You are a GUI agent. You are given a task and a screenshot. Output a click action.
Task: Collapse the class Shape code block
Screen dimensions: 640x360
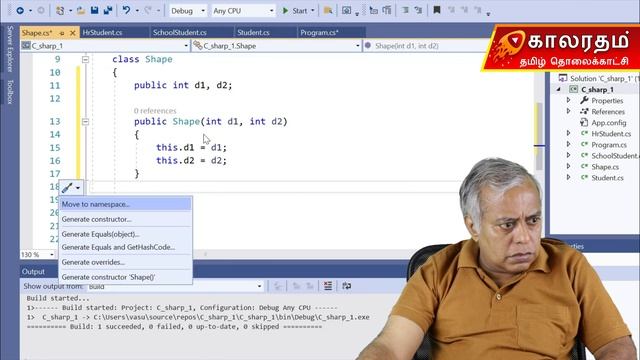(x=85, y=60)
